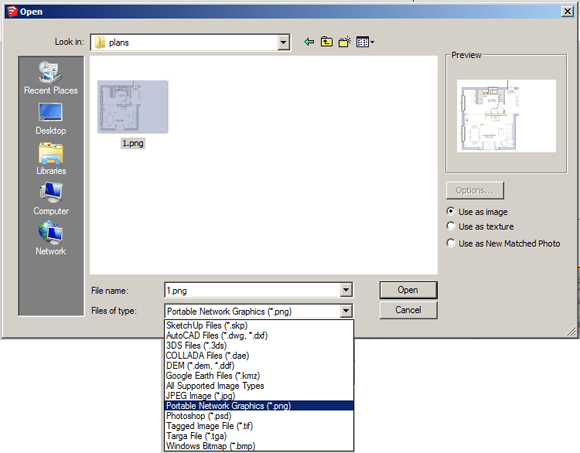Create a new folder
The image size is (580, 453).
click(345, 42)
